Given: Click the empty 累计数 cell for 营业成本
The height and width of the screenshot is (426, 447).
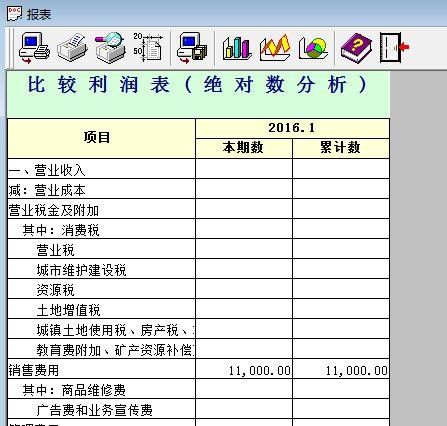Looking at the screenshot, I should coord(341,189).
